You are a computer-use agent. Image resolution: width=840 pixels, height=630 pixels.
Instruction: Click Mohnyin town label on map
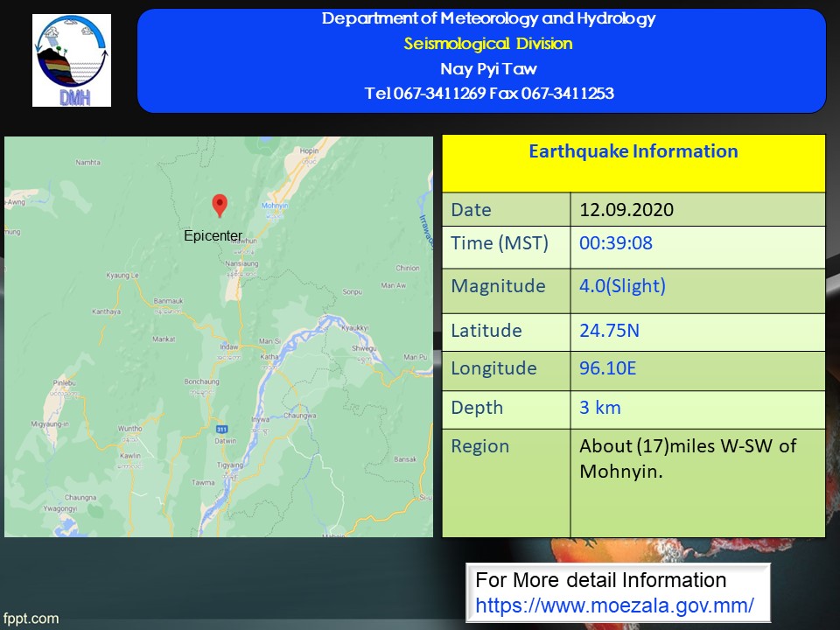274,206
